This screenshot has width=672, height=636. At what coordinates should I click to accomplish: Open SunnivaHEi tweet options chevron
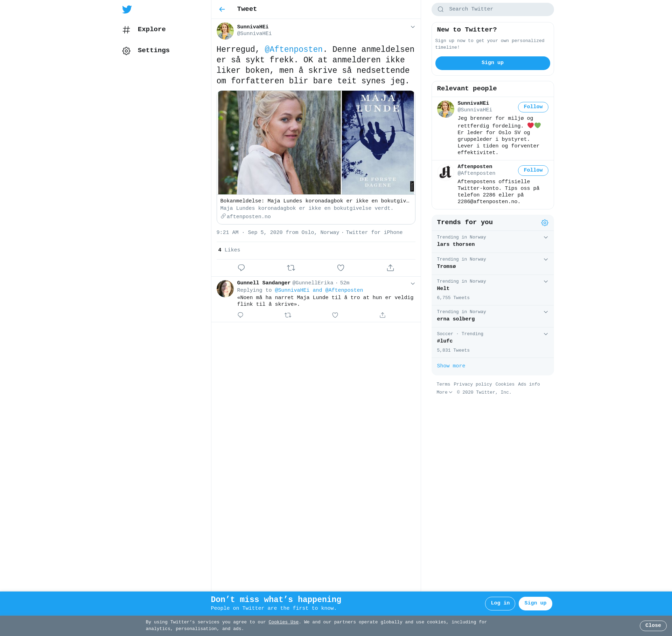coord(413,27)
